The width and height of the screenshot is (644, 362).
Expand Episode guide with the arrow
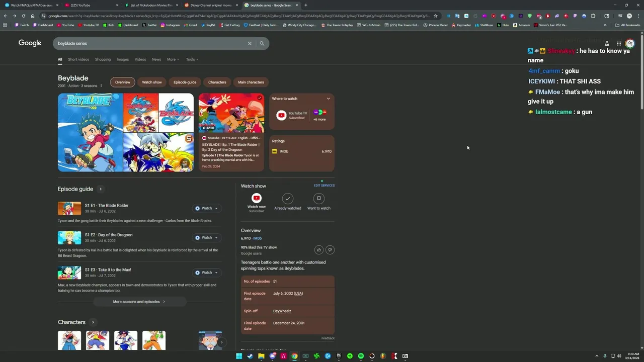pos(101,189)
